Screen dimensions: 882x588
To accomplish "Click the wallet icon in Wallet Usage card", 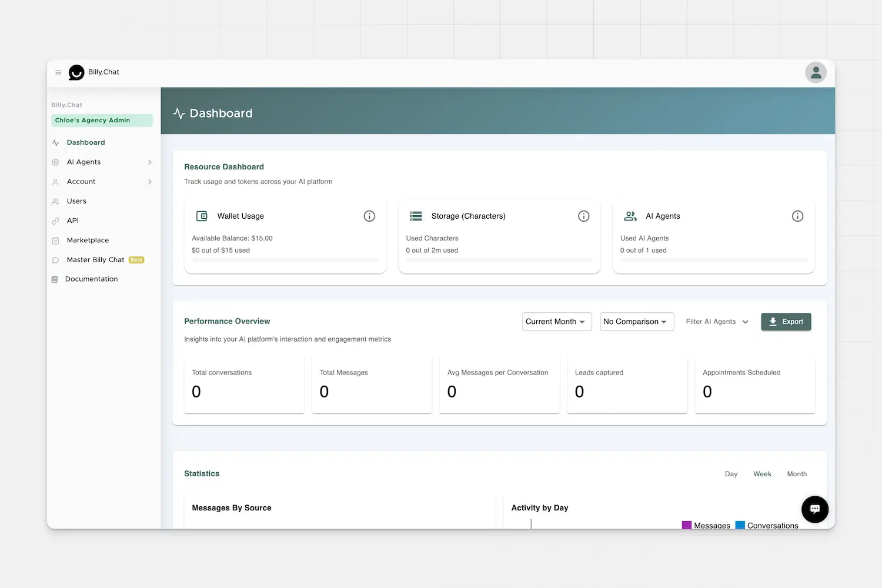I will point(202,216).
